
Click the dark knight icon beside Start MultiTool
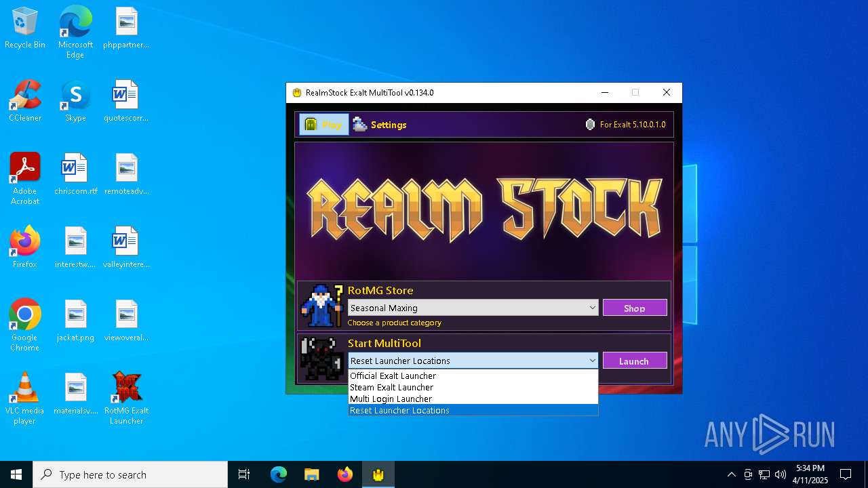click(321, 359)
